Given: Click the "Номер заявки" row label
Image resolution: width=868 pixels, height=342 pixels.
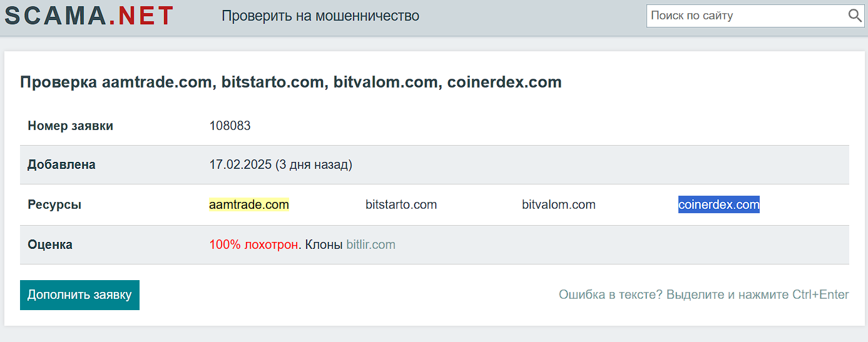Looking at the screenshot, I should (x=70, y=126).
